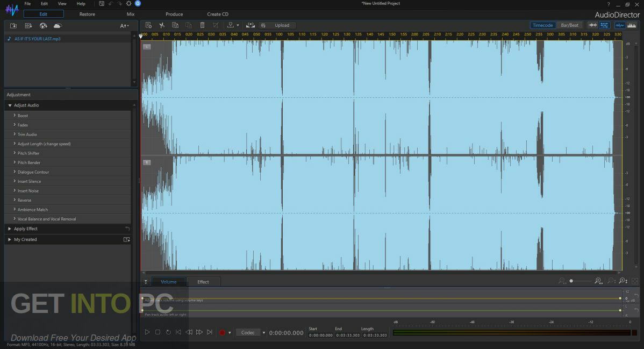Click the Paste icon on edit toolbar
The width and height of the screenshot is (644, 349).
point(189,25)
